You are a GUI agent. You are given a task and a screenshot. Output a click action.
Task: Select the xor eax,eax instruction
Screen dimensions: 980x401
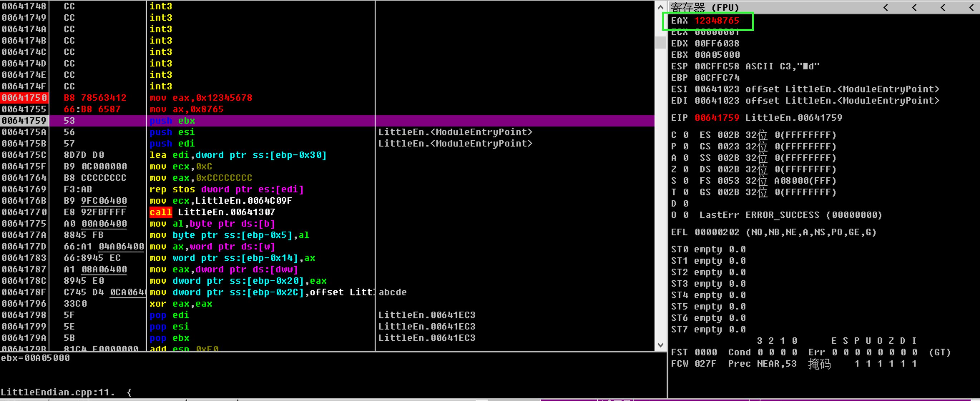(x=181, y=303)
